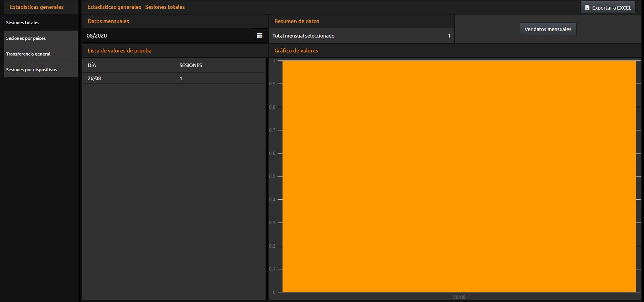
Task: Click the DÍA column header
Action: click(x=92, y=65)
